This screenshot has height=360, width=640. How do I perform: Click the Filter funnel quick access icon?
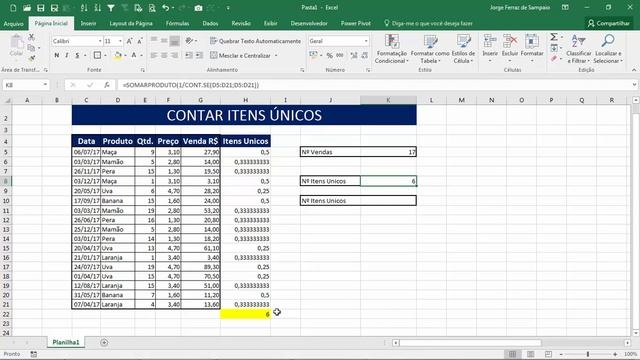pyautogui.click(x=111, y=8)
